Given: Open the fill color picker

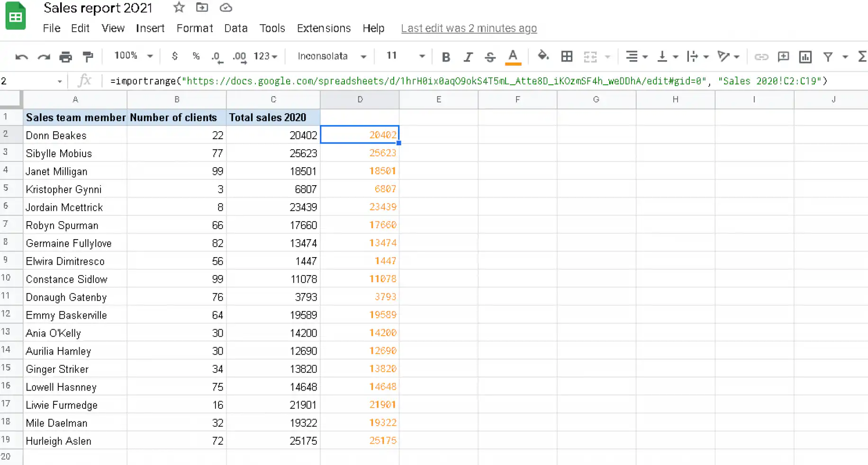Looking at the screenshot, I should click(543, 56).
